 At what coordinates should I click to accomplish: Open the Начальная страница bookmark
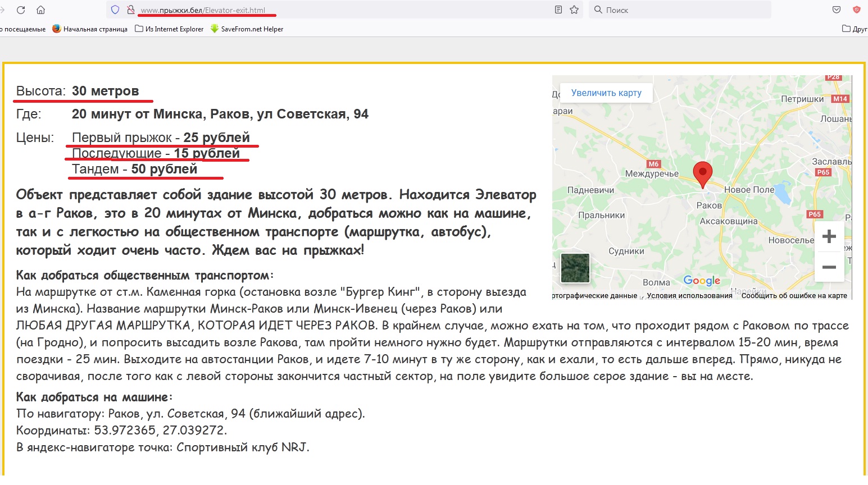tap(90, 29)
